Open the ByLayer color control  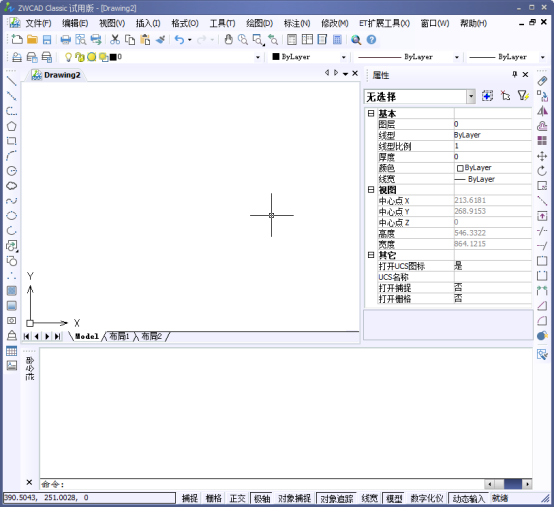click(309, 57)
